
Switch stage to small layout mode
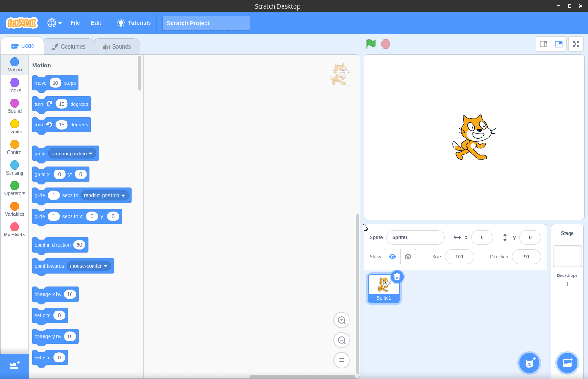(544, 44)
